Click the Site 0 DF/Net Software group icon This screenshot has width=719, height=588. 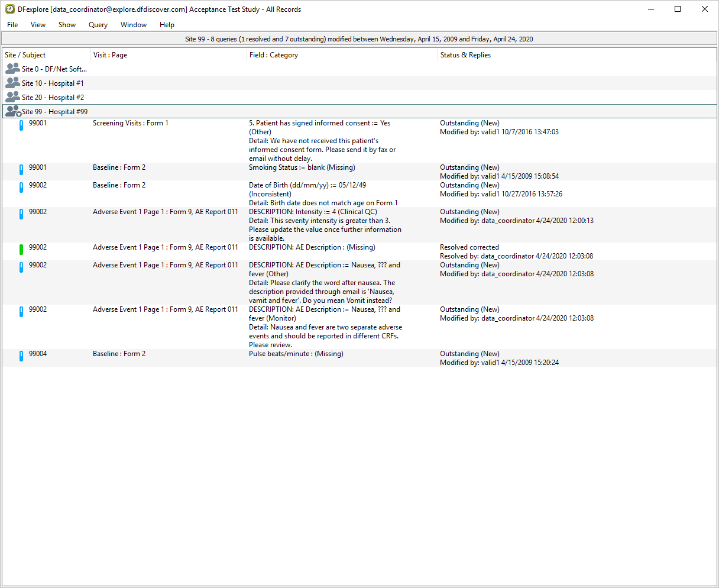click(x=12, y=69)
